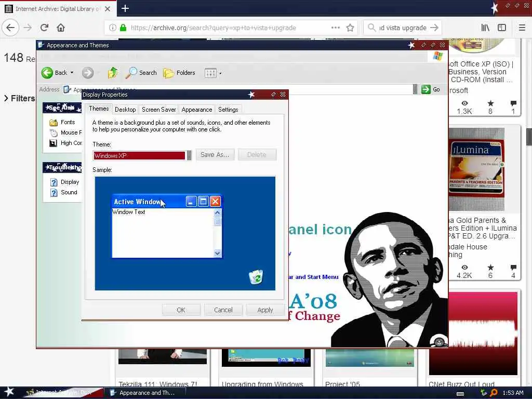Screen dimensions: 532x399
Task: Click Start button star icon
Action: 9,392
